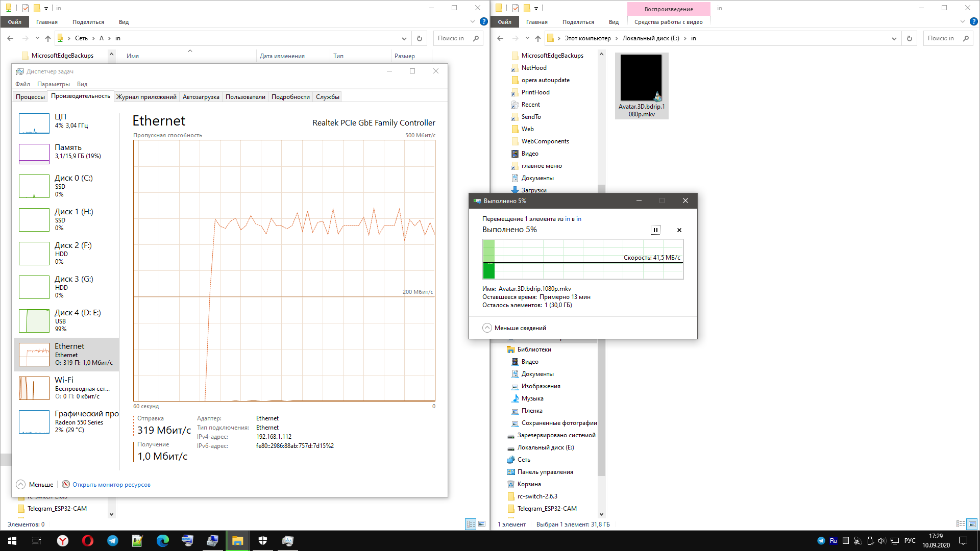Open the Автозагрузка tab
This screenshot has width=980, height=551.
click(201, 97)
